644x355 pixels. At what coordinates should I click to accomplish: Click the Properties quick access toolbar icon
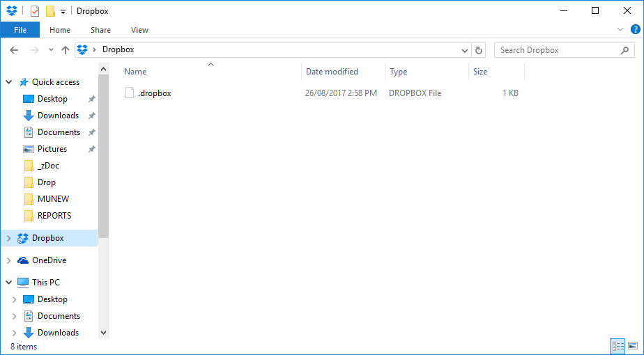pyautogui.click(x=35, y=11)
